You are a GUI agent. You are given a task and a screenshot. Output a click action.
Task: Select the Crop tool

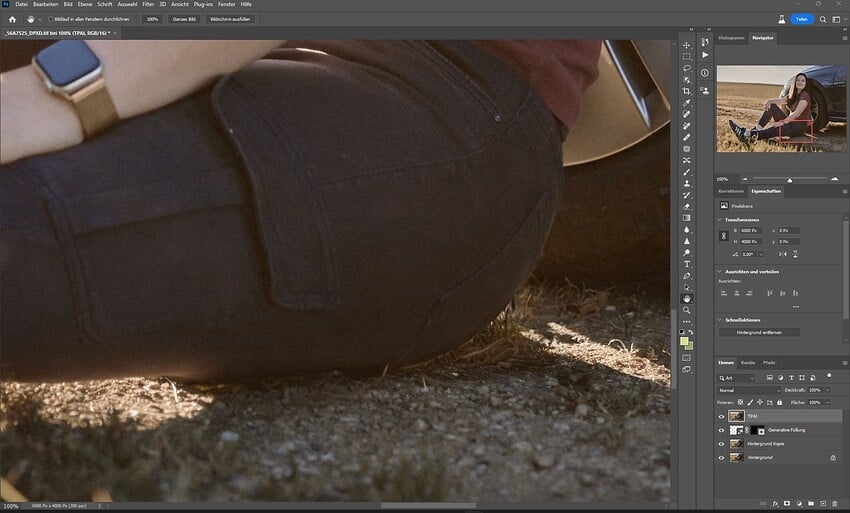[x=687, y=91]
